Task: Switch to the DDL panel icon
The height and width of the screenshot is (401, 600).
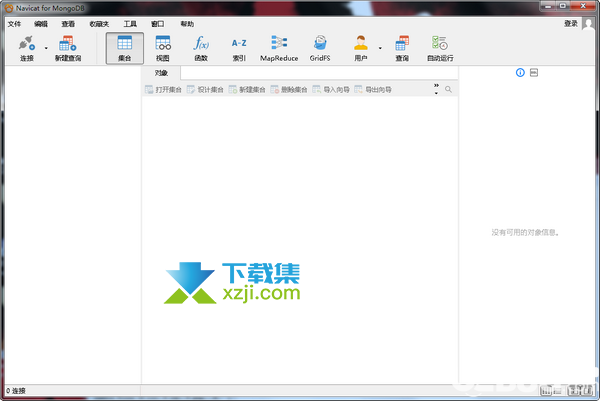Action: 534,72
